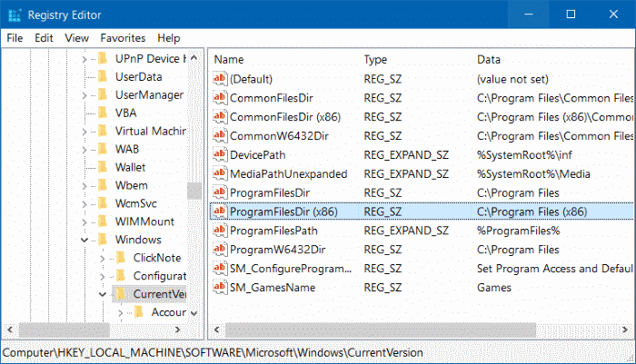Viewport: 636px width, 364px height.
Task: Click tree pane horizontal scroll left arrow
Action: (x=10, y=330)
